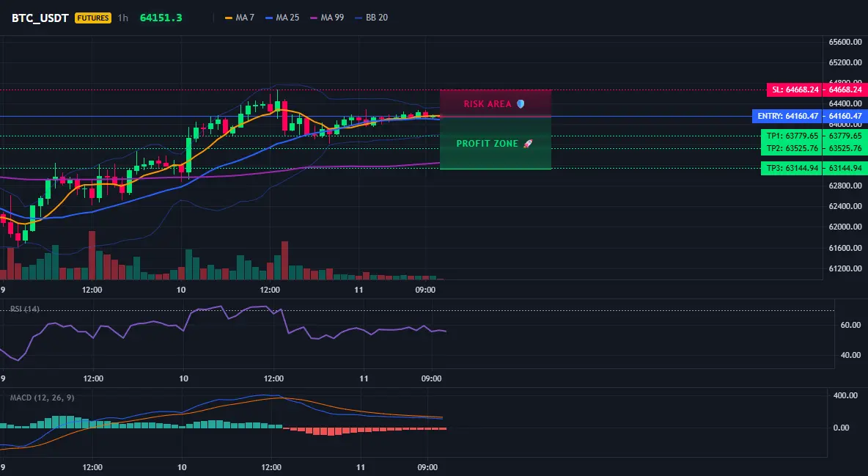Toggle the MA 99 legend entry
This screenshot has height=476, width=868.
(327, 18)
